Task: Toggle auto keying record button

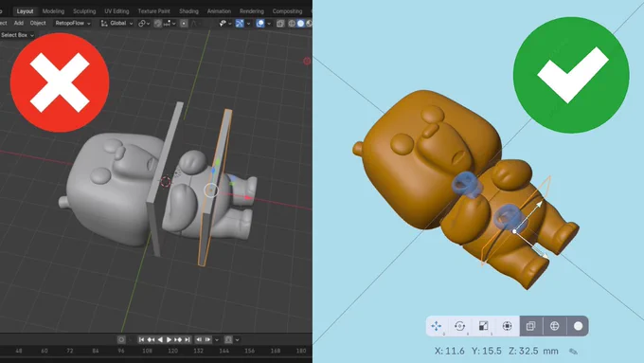Action: (121, 339)
